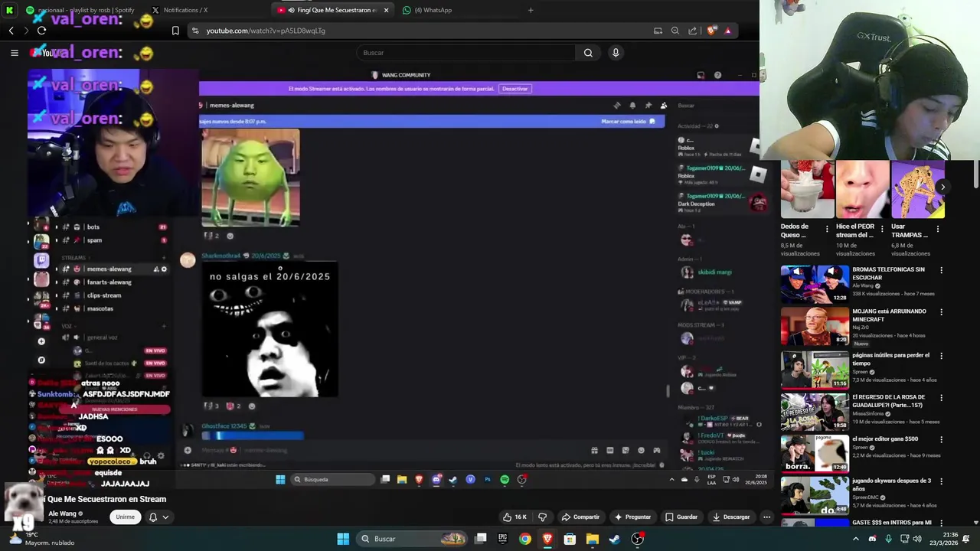Start voice search with microphone icon
This screenshot has width=980, height=551.
click(616, 53)
